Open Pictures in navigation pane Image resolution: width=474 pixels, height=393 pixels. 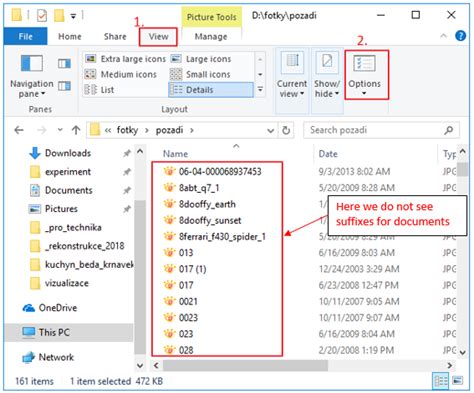pyautogui.click(x=61, y=209)
